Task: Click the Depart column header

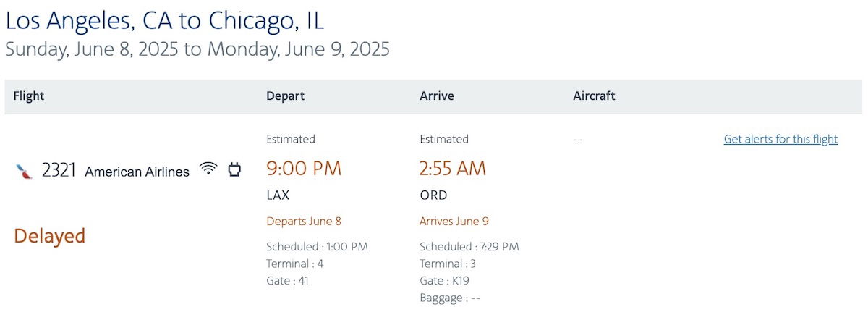Action: pyautogui.click(x=285, y=96)
